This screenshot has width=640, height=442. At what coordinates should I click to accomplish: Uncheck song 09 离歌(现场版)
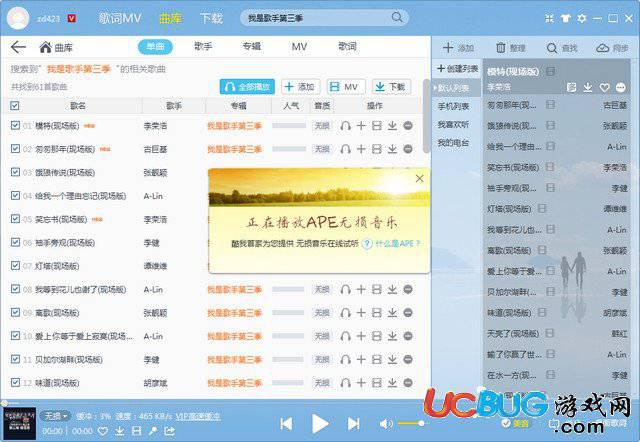[x=15, y=313]
